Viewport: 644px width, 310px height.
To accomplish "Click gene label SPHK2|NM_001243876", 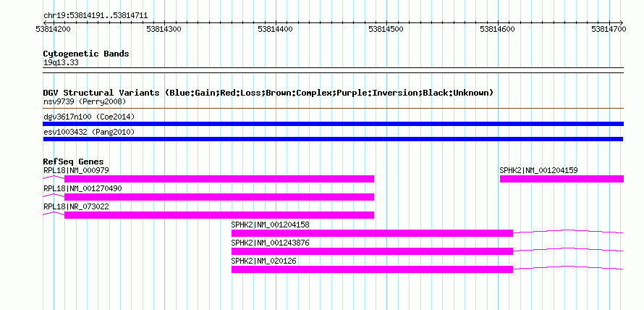I will coord(270,243).
